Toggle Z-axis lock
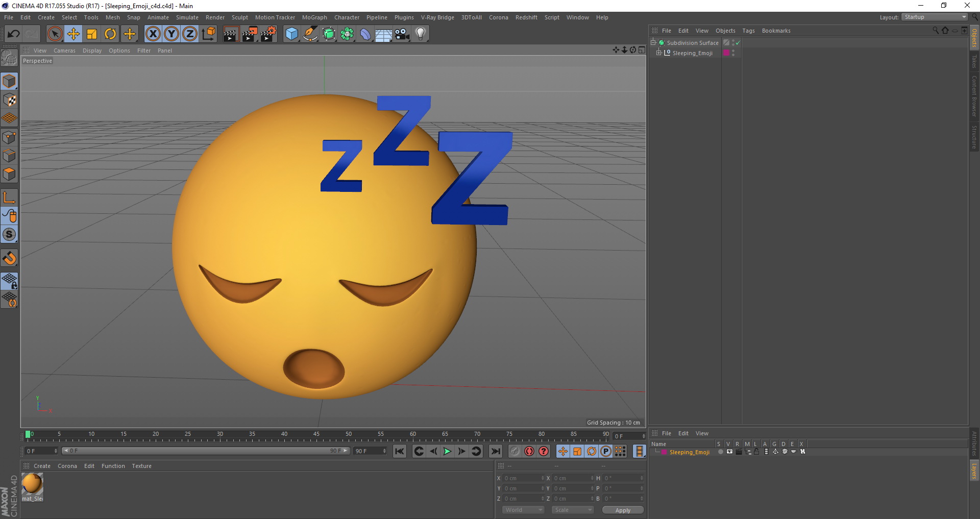The image size is (980, 519). (189, 34)
